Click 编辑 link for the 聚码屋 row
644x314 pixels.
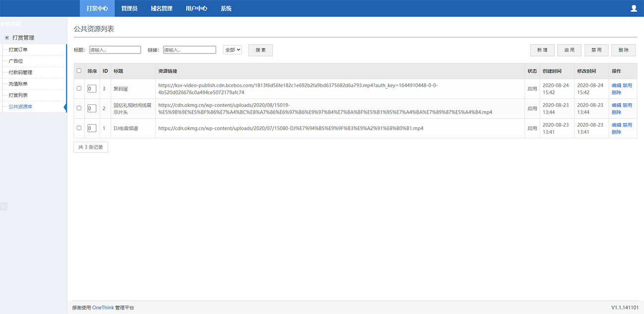(616, 85)
